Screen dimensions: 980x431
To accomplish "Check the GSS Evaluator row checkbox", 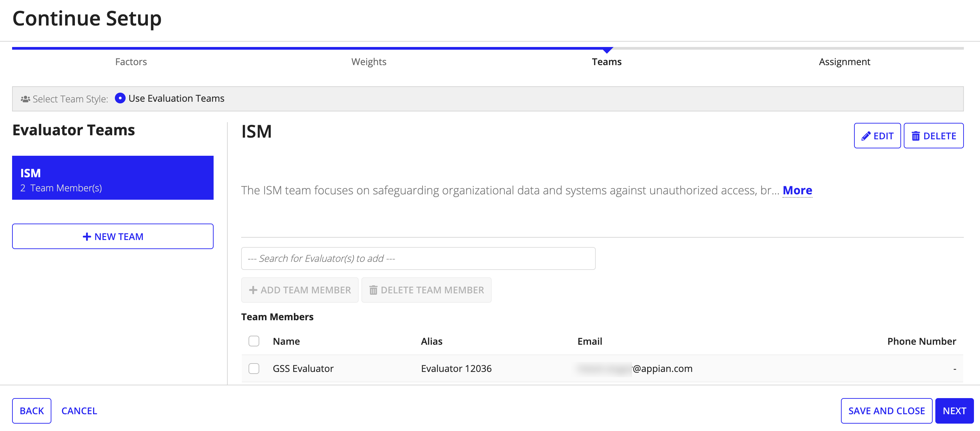I will click(x=254, y=368).
